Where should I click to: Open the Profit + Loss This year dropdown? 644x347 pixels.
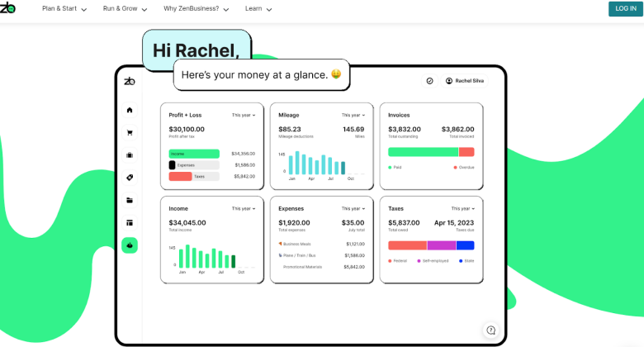point(244,115)
